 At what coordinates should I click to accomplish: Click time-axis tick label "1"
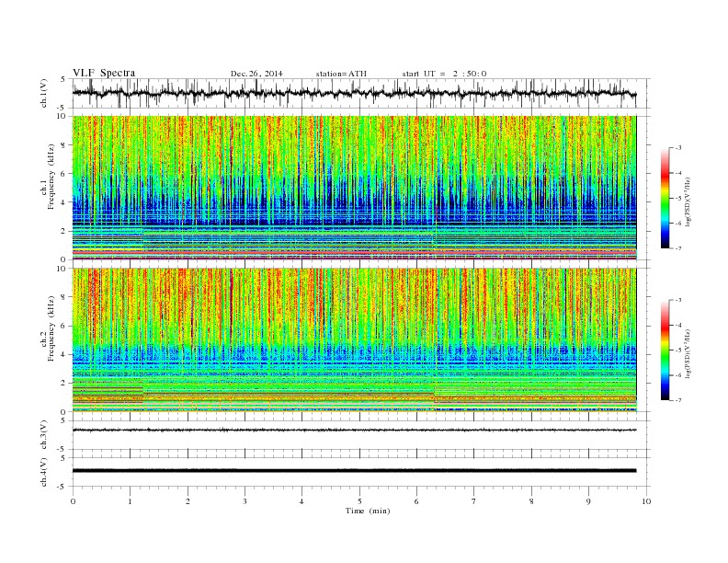(130, 501)
